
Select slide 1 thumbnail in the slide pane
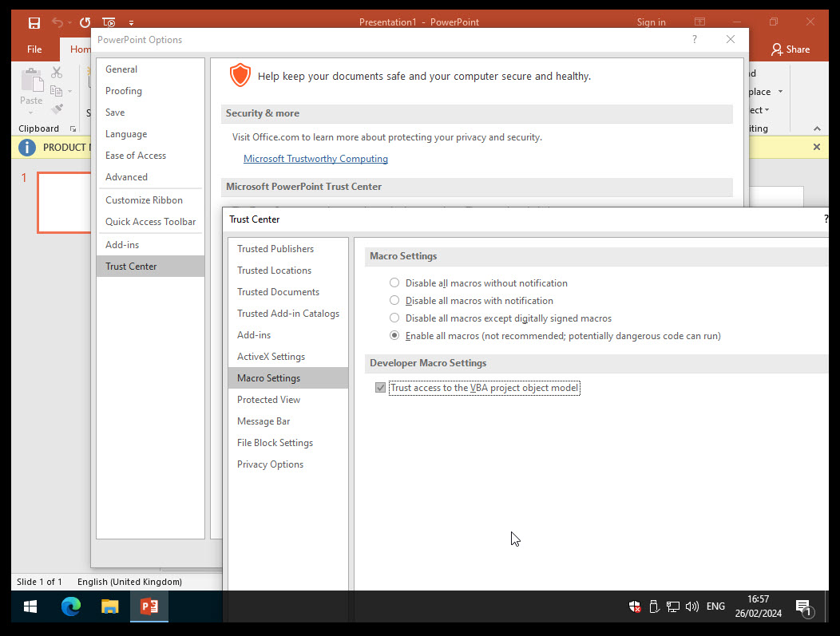pyautogui.click(x=64, y=203)
